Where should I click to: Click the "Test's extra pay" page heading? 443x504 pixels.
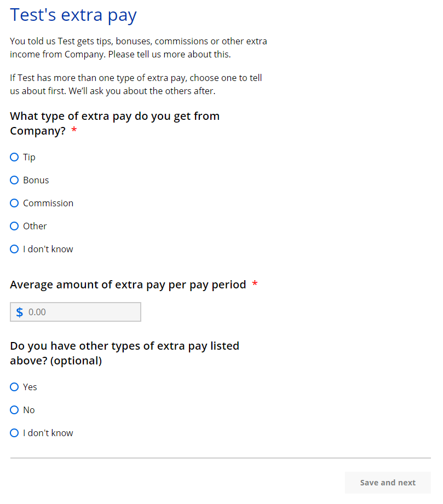[73, 15]
